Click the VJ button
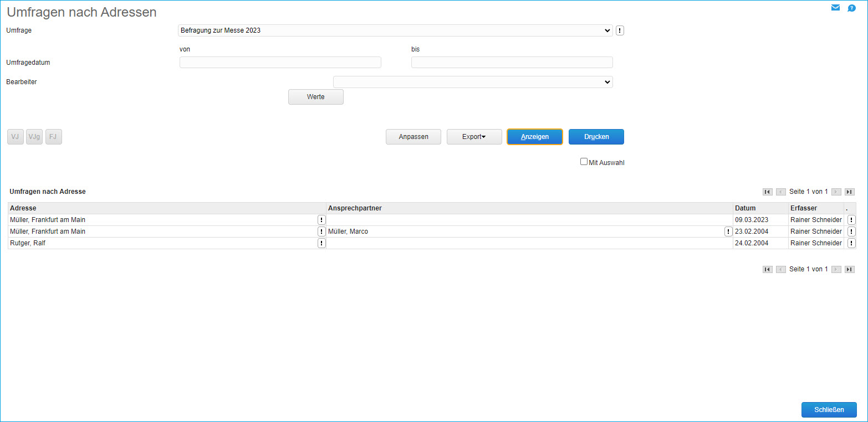Image resolution: width=868 pixels, height=422 pixels. pos(16,137)
